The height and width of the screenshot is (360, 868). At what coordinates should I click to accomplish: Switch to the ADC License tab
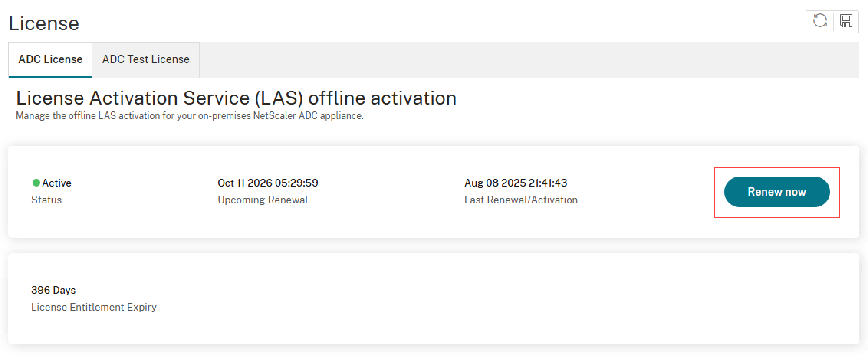(x=50, y=59)
